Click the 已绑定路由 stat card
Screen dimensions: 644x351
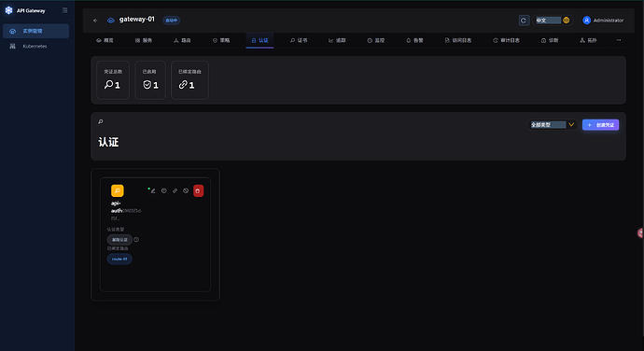pyautogui.click(x=189, y=79)
